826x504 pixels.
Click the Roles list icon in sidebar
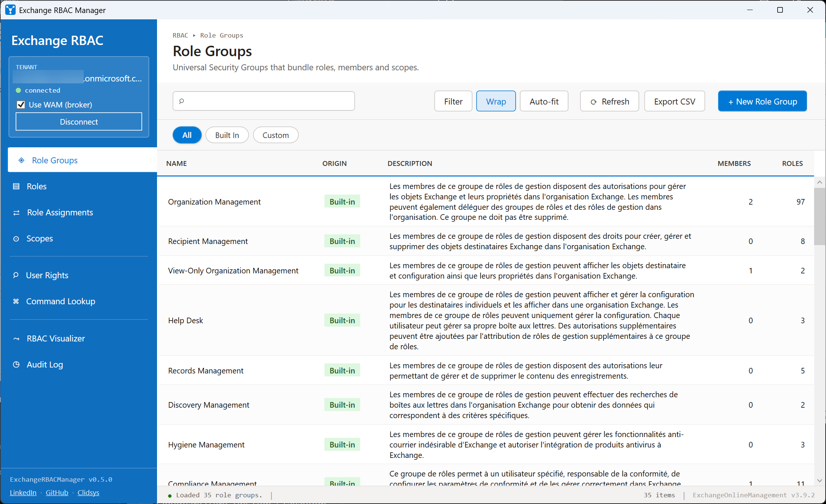[x=16, y=186]
